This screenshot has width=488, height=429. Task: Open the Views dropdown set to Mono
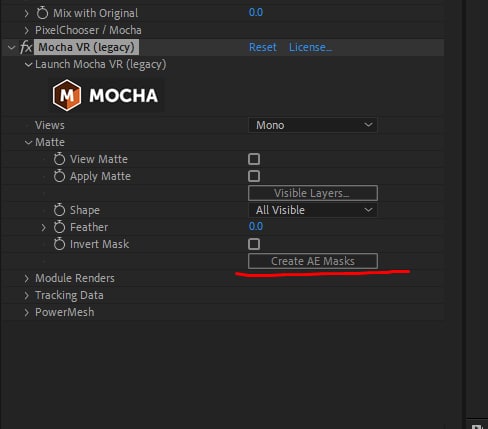[x=313, y=125]
